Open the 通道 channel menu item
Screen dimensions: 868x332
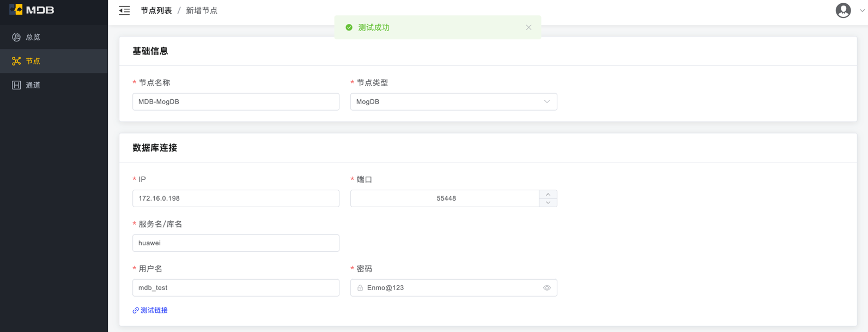pos(54,85)
